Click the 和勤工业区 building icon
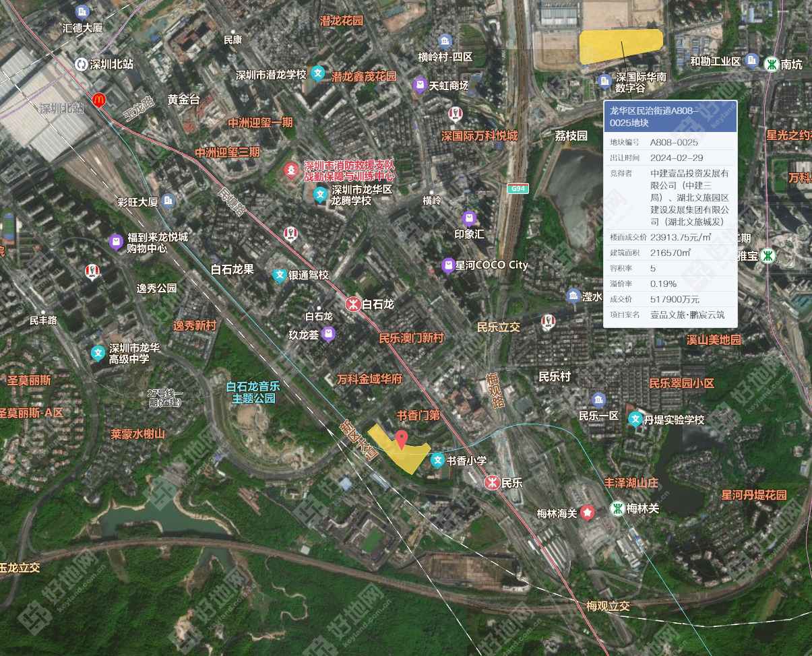This screenshot has height=656, width=812. [x=753, y=61]
